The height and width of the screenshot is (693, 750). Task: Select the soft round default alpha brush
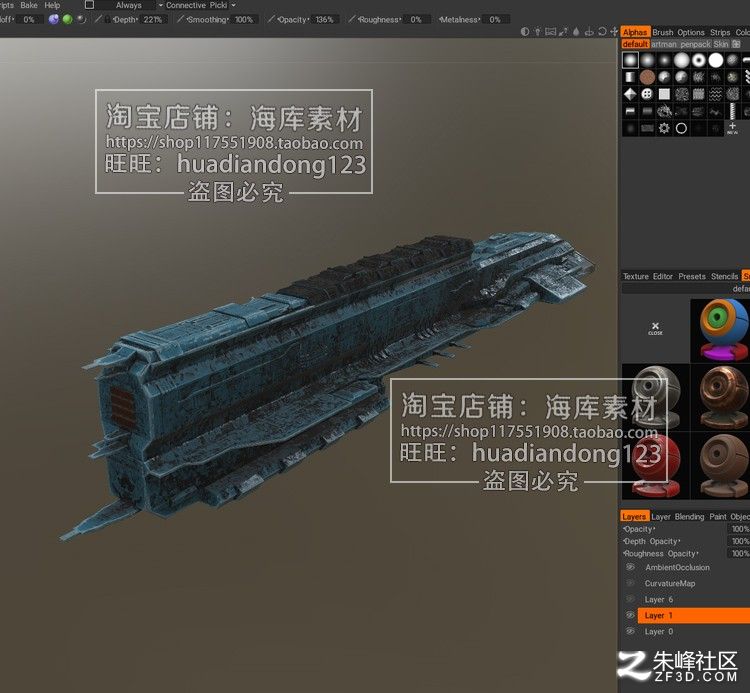pos(630,60)
